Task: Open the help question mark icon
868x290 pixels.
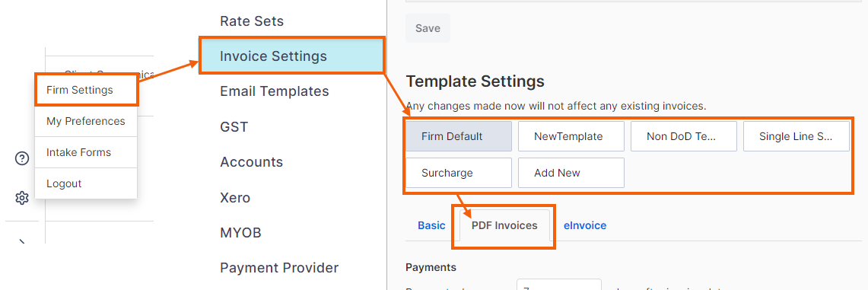Action: point(21,159)
